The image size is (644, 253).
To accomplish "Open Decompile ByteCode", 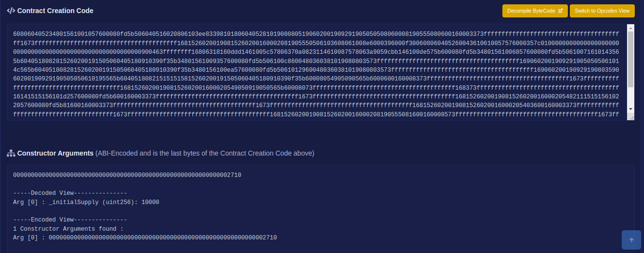I will click(535, 11).
